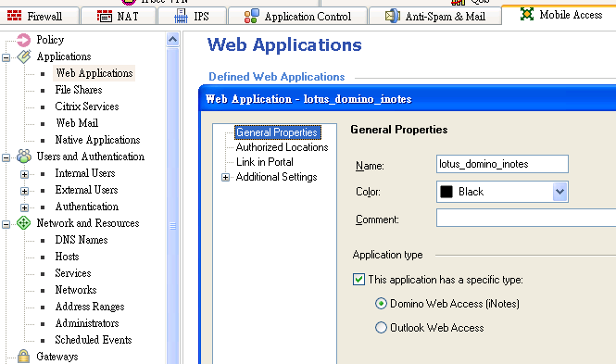This screenshot has height=364, width=616.
Task: Click the NAT tab icon
Action: click(105, 16)
